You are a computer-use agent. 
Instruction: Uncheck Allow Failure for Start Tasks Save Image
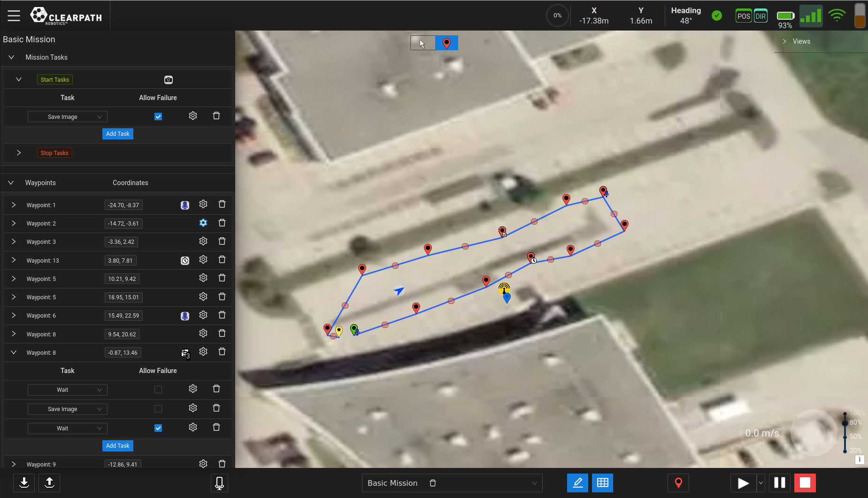tap(158, 117)
